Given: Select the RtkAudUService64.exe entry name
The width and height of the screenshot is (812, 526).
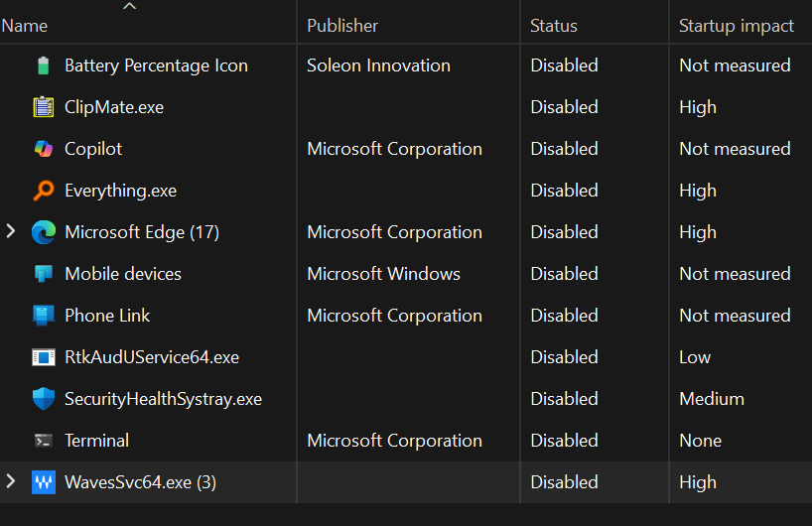Looking at the screenshot, I should coord(152,357).
